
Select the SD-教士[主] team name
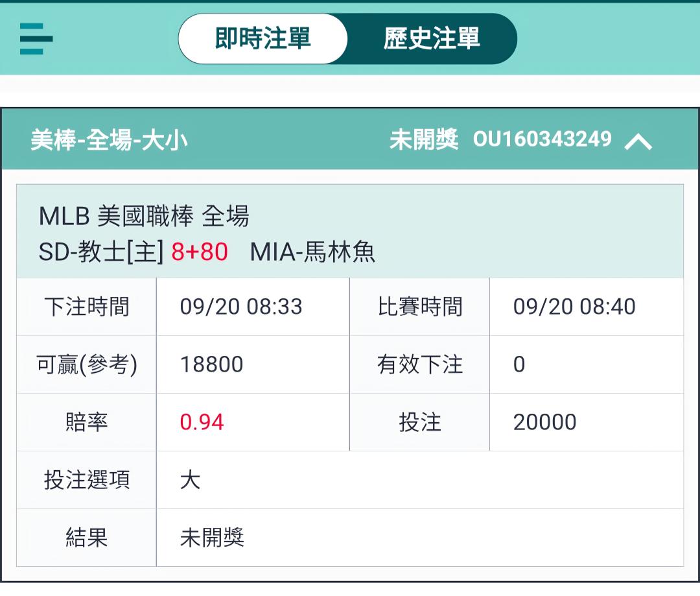(101, 252)
